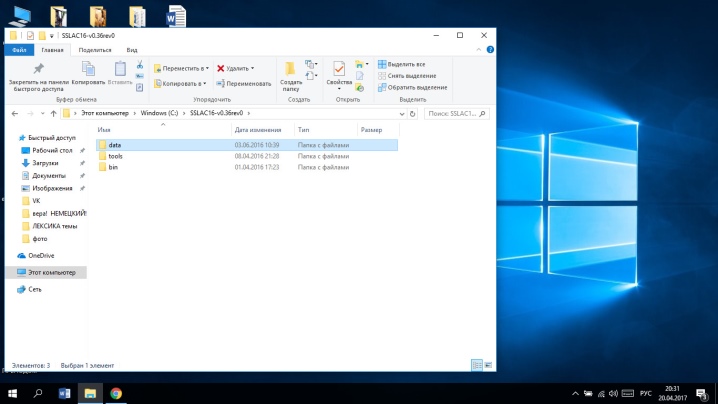
Task: Click Invert selection (Обратить выделение)
Action: (x=413, y=87)
